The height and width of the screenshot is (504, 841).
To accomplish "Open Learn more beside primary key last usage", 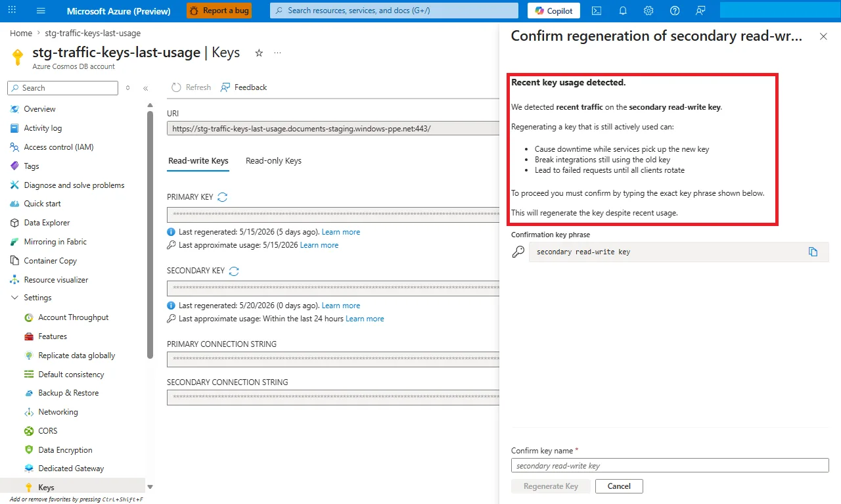I will [x=319, y=245].
